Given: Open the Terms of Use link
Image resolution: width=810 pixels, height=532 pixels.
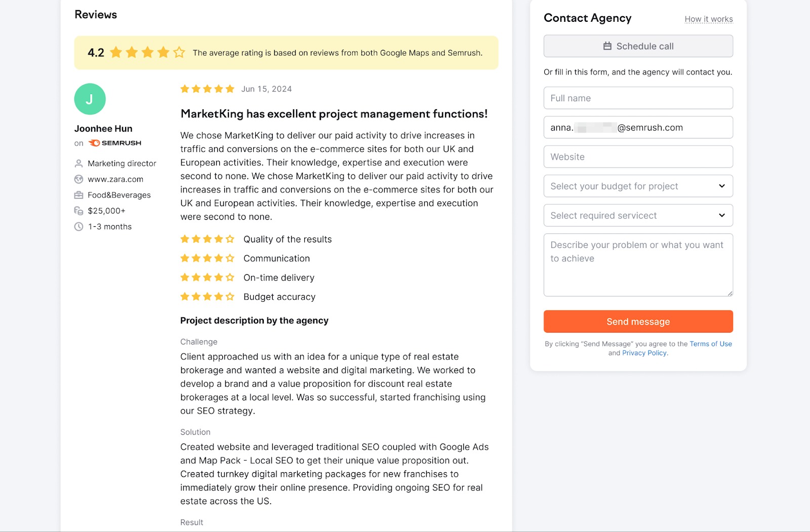Looking at the screenshot, I should click(x=711, y=344).
